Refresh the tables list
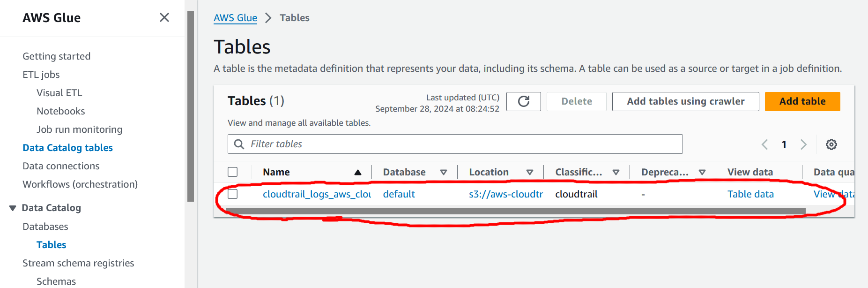This screenshot has height=288, width=868. pos(523,101)
